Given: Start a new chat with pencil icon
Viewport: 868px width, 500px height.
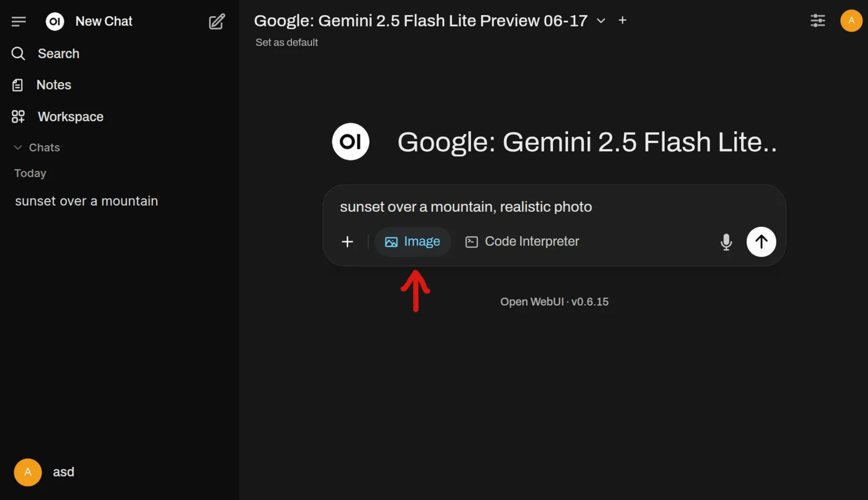Looking at the screenshot, I should (217, 21).
